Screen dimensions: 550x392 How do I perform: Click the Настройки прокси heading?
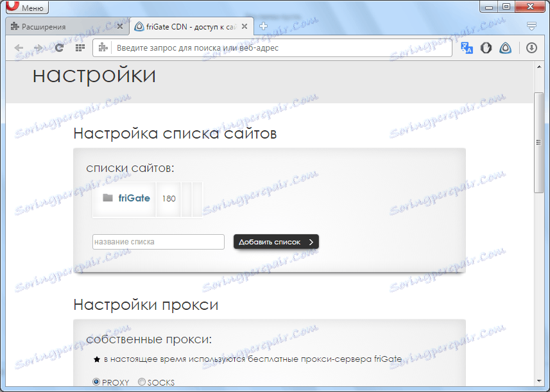pyautogui.click(x=146, y=305)
